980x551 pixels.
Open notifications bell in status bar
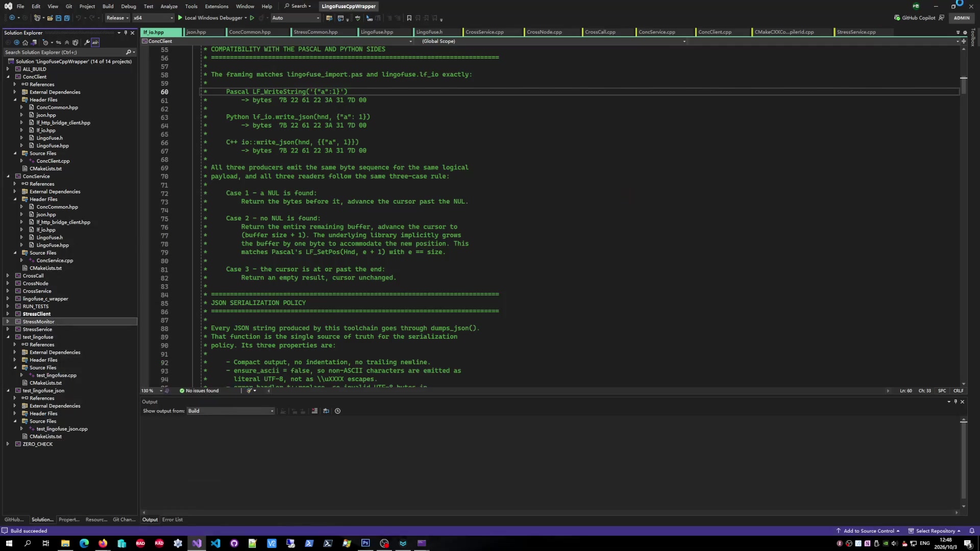click(972, 531)
